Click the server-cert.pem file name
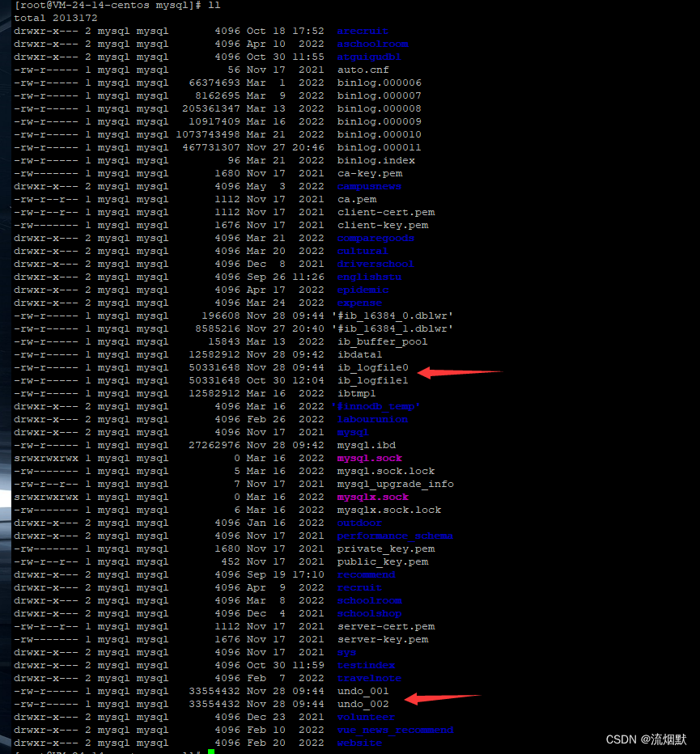 (x=386, y=627)
